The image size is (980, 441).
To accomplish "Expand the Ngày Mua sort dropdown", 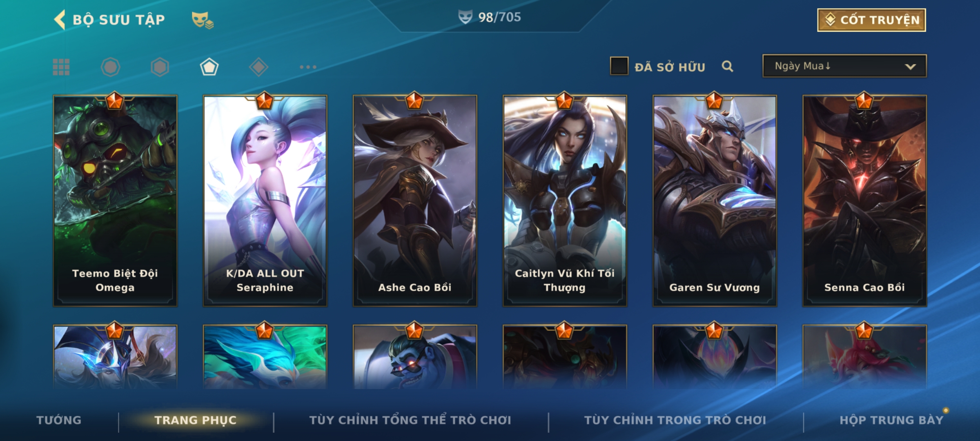I will click(x=844, y=66).
